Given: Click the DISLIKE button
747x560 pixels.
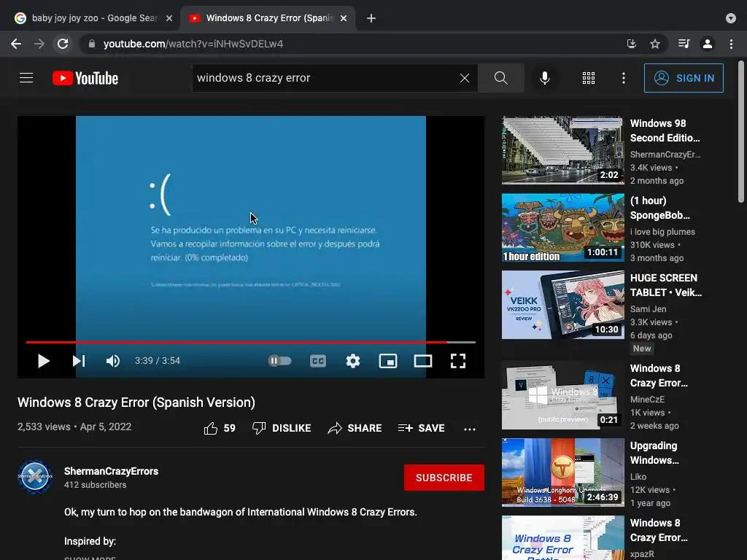Looking at the screenshot, I should point(282,428).
